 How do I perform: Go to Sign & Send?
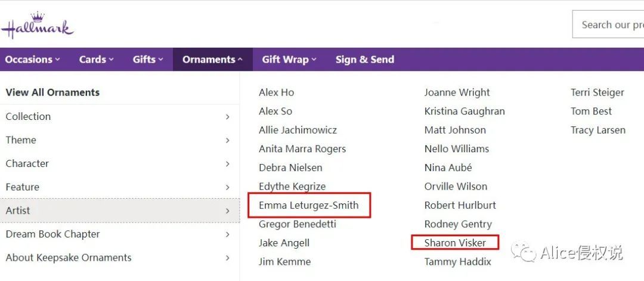pos(365,60)
